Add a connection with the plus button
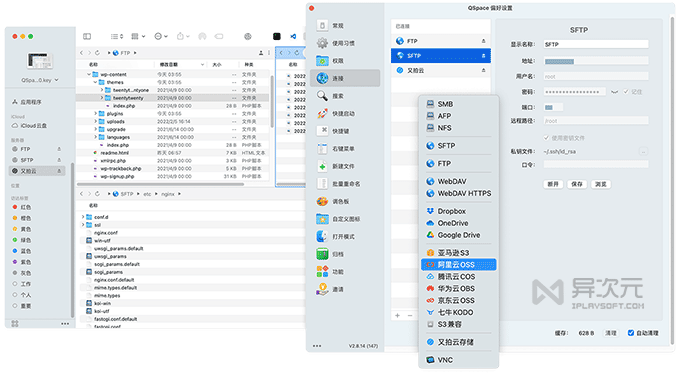680x383 pixels. pos(397,316)
